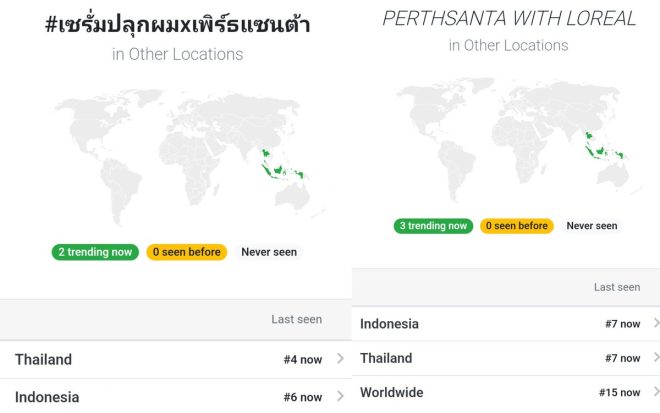Viewport: 660px width, 413px height.
Task: Select the '3 trending now' badge
Action: point(433,226)
